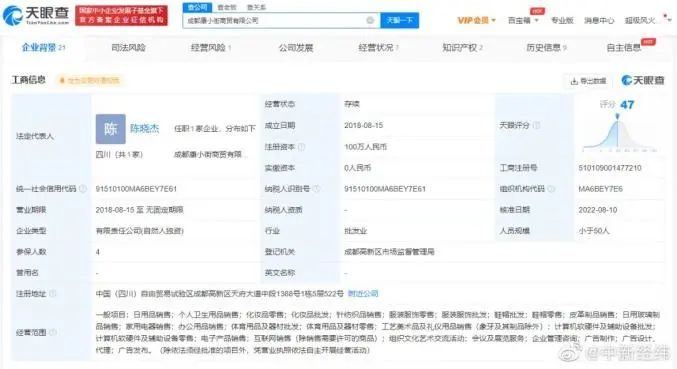Click the 导出数据 export button
The width and height of the screenshot is (677, 369).
tap(588, 81)
